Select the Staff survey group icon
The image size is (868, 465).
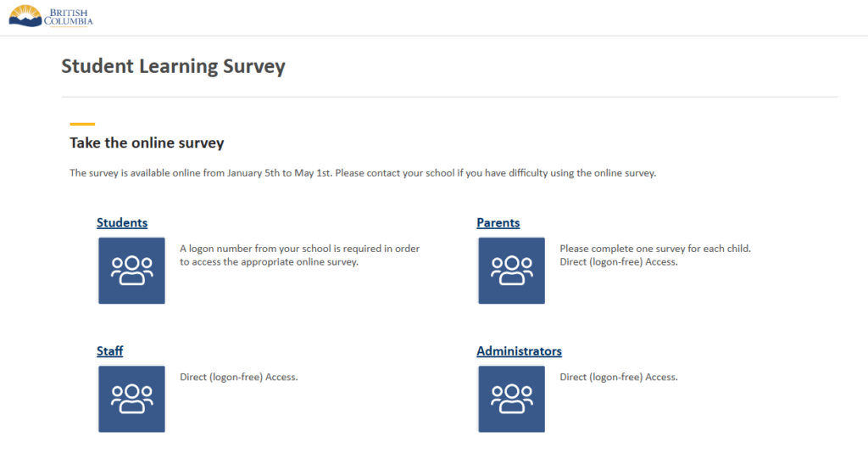click(x=131, y=399)
